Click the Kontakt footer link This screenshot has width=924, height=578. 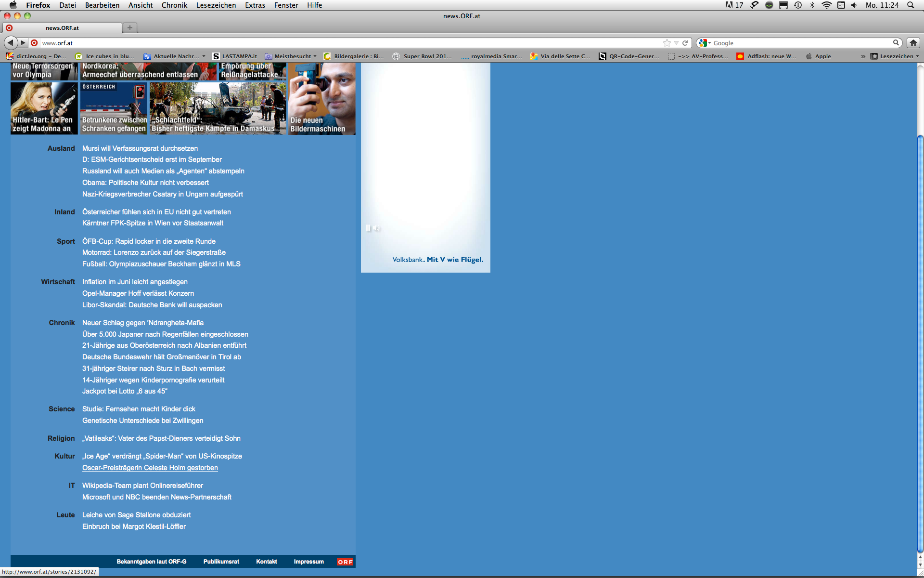click(267, 562)
